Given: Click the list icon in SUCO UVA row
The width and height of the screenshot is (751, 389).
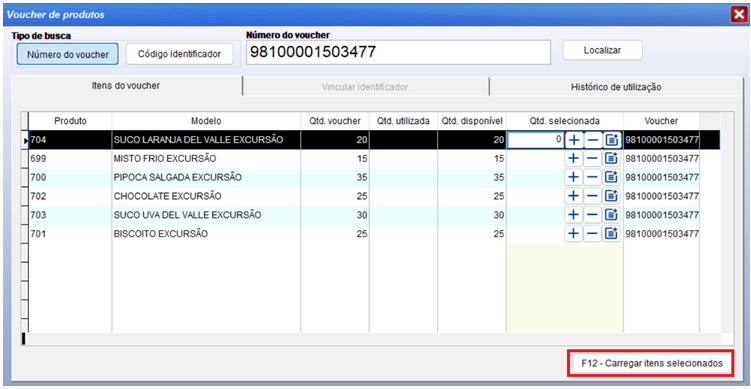Looking at the screenshot, I should [x=611, y=215].
